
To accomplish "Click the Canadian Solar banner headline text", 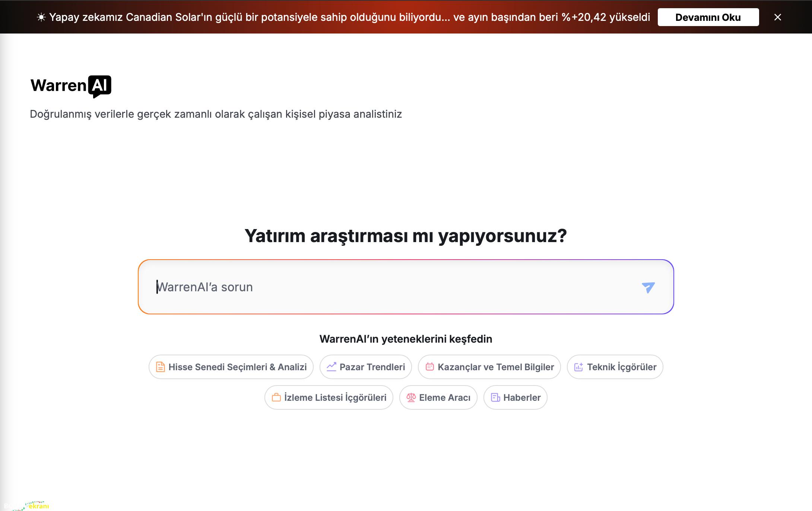I will (x=349, y=17).
